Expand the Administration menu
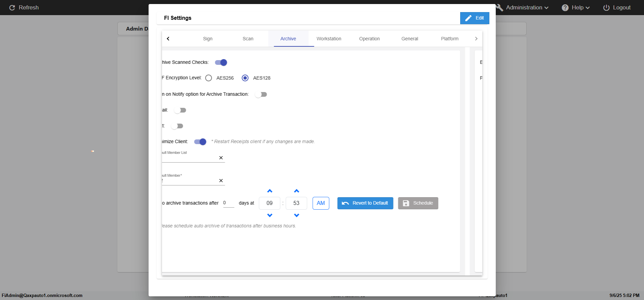Image resolution: width=644 pixels, height=300 pixels. pos(527,8)
